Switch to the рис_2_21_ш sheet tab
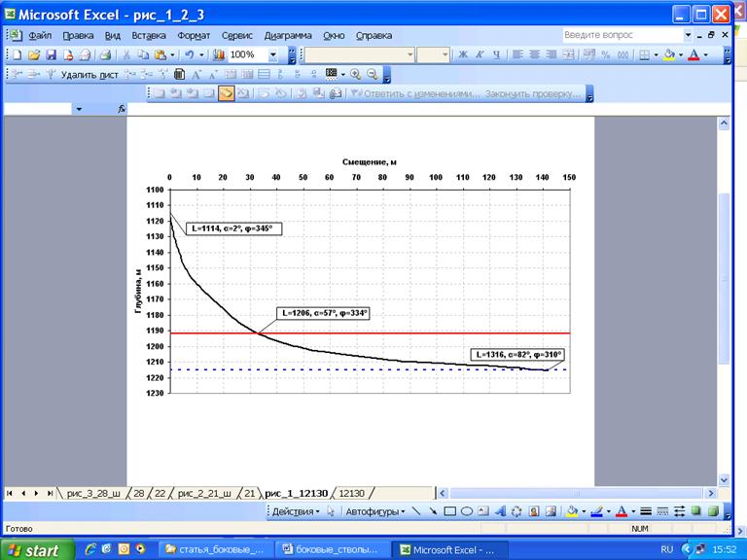 pyautogui.click(x=206, y=493)
